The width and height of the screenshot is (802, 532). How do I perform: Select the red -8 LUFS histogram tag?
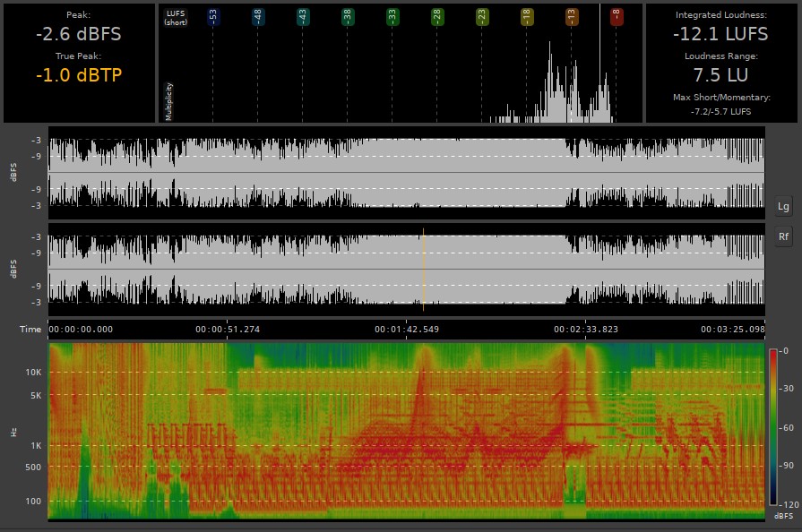617,16
